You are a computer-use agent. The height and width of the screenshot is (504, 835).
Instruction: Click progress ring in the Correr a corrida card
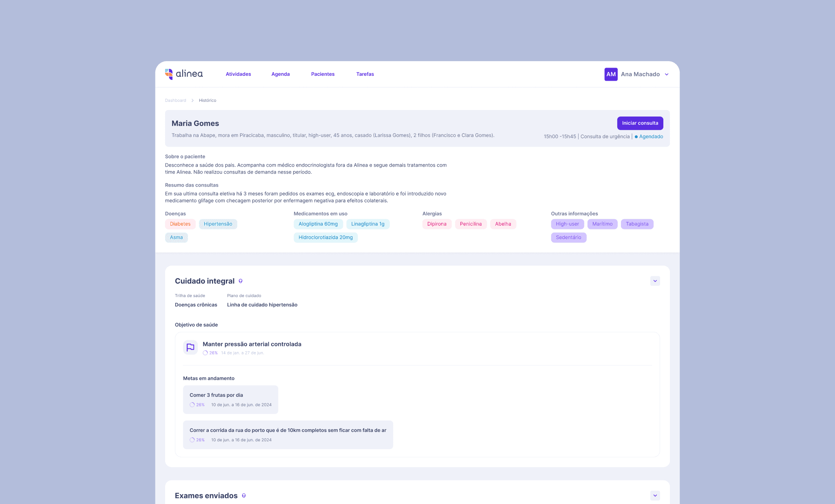click(192, 440)
